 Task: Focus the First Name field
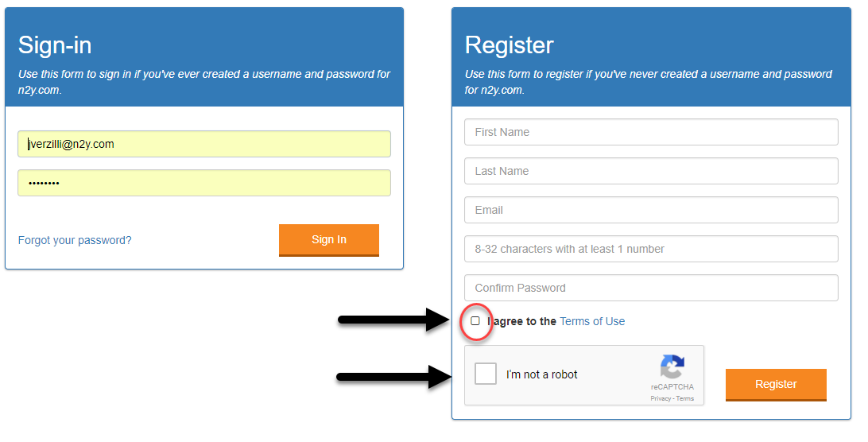point(651,133)
